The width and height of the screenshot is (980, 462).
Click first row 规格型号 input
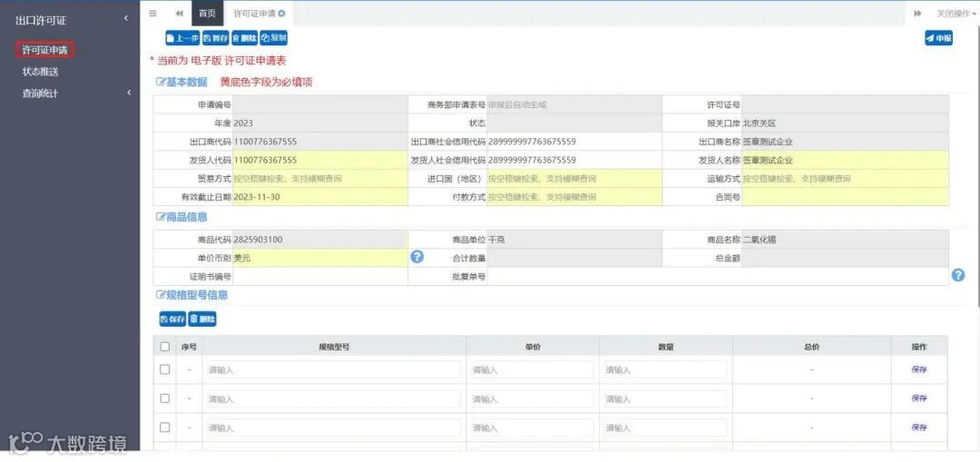click(x=333, y=369)
